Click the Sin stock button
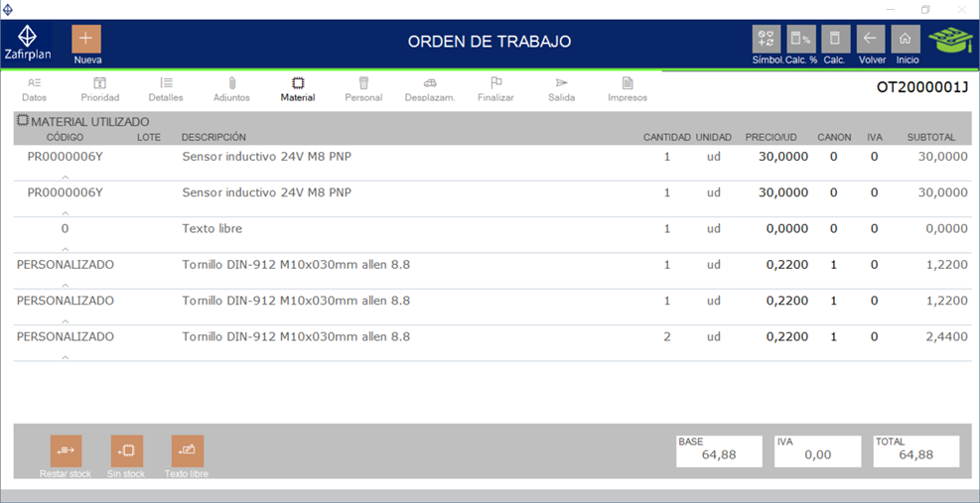Viewport: 980px width, 503px height. click(126, 451)
